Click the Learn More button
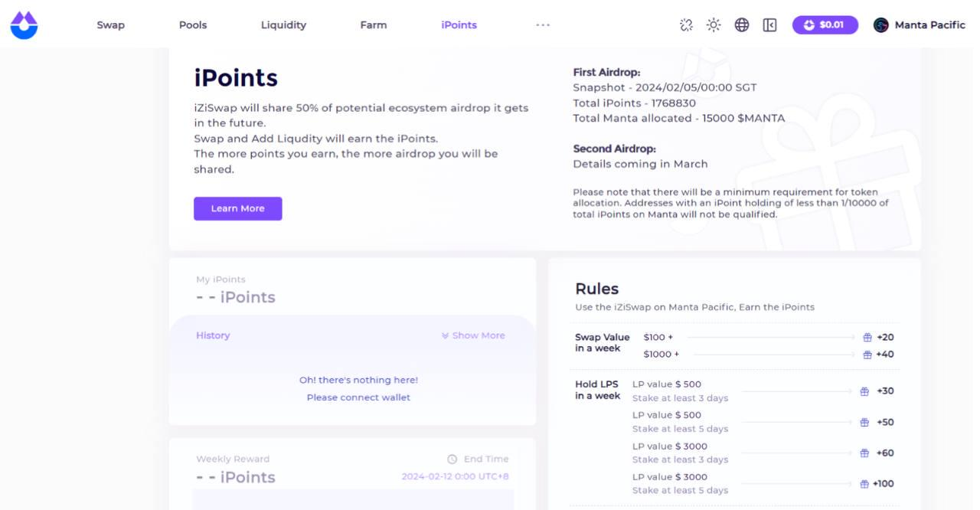The height and width of the screenshot is (510, 980). pyautogui.click(x=237, y=208)
